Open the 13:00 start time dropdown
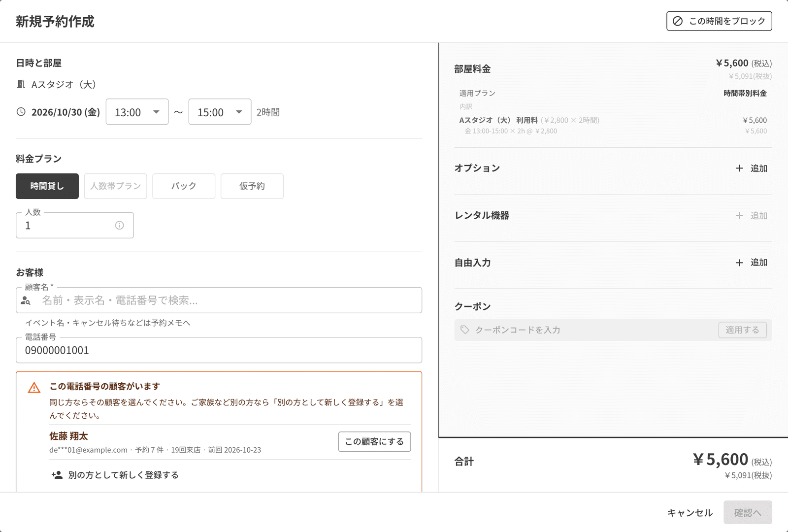Screen dimensions: 788x532 pos(137,112)
